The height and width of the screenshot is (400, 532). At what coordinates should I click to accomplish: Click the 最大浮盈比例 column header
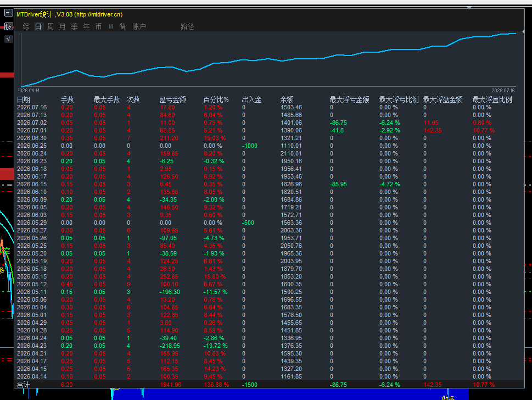click(492, 99)
